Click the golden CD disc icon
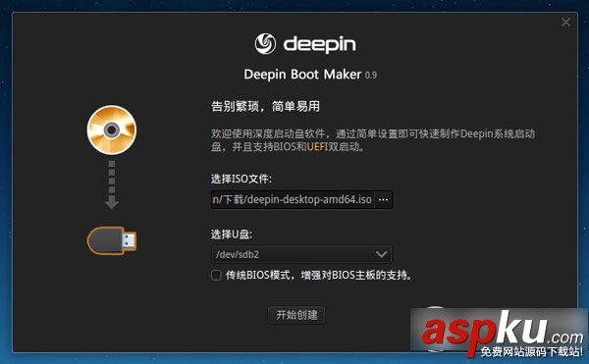 (112, 130)
